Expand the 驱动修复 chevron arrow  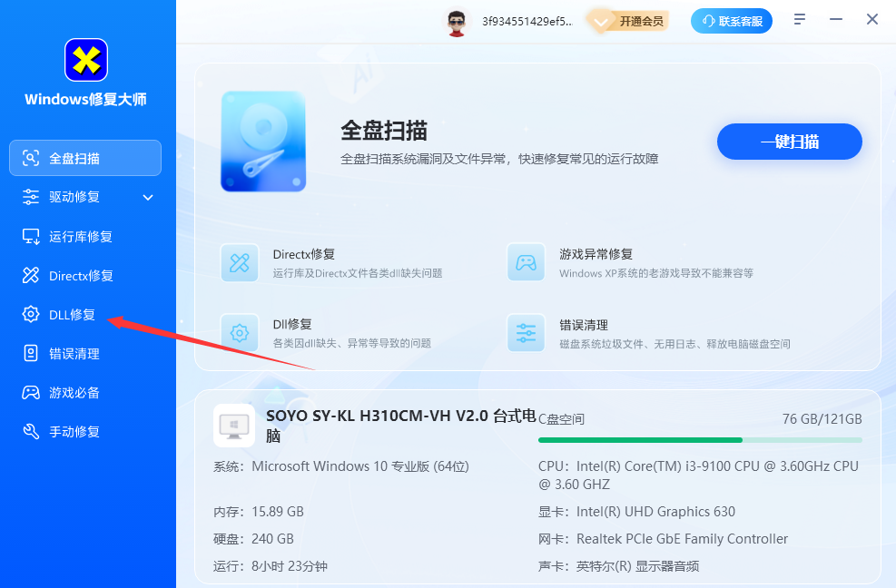[148, 198]
